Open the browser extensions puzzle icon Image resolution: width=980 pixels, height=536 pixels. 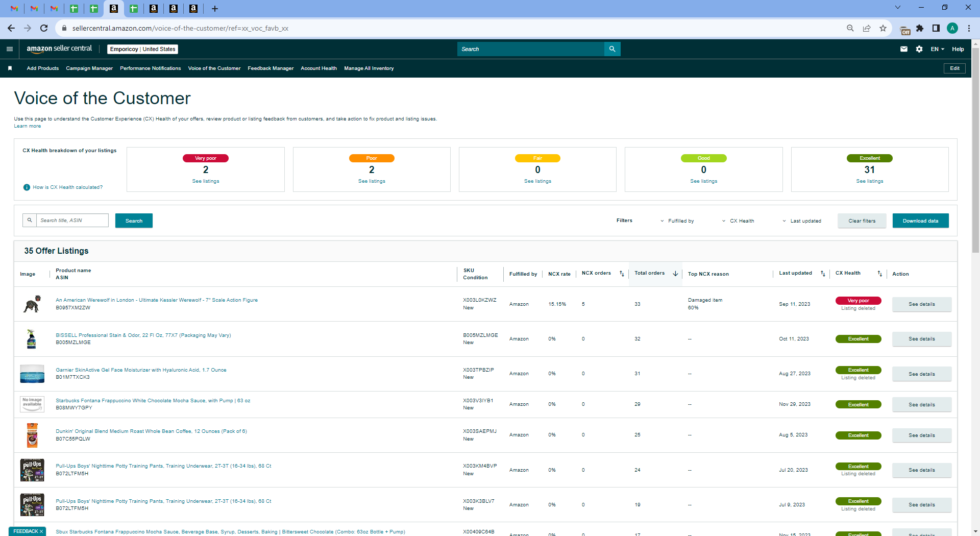pyautogui.click(x=920, y=28)
